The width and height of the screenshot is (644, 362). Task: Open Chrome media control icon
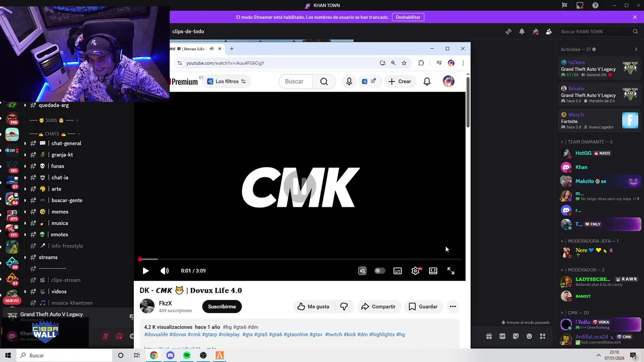tap(439, 63)
